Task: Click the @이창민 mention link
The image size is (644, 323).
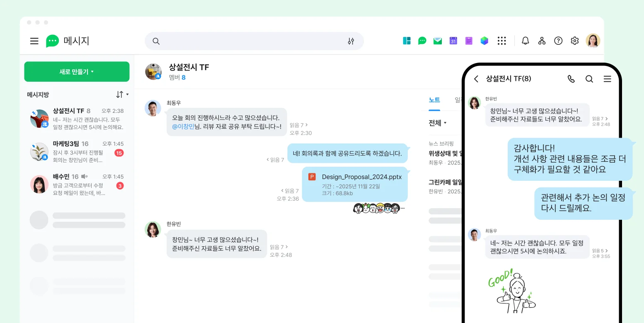Action: (x=183, y=126)
